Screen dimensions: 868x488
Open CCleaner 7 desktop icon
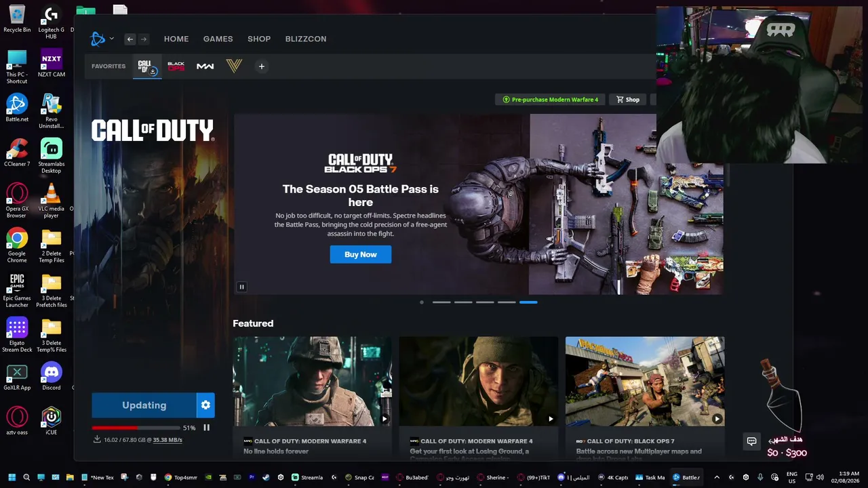click(x=17, y=152)
